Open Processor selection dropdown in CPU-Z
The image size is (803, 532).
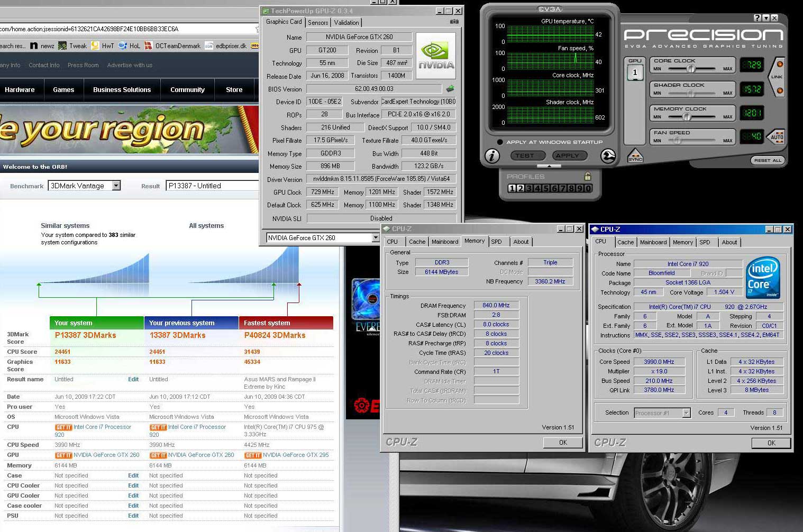(687, 413)
